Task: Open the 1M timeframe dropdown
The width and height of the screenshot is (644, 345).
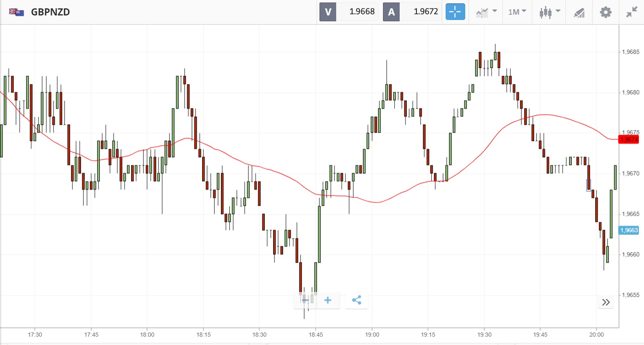Action: 517,12
